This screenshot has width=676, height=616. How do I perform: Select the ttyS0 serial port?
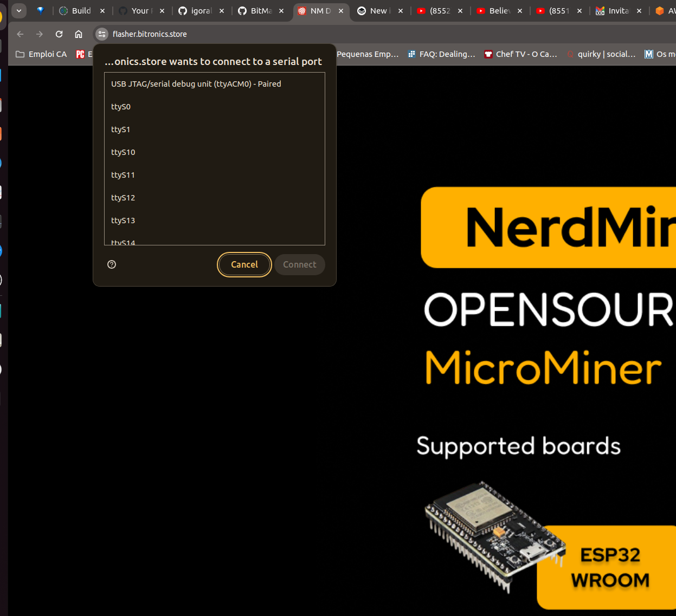[x=215, y=107]
